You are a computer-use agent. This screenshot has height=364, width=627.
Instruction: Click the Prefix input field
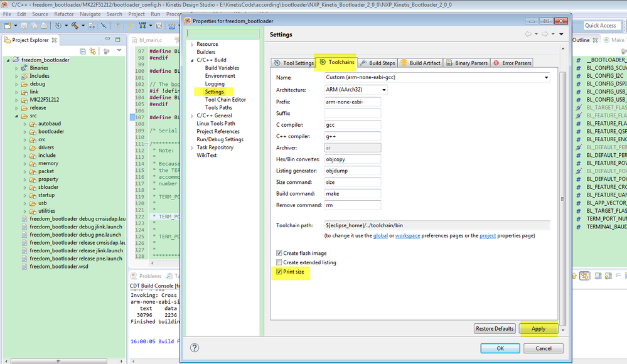pyautogui.click(x=352, y=102)
